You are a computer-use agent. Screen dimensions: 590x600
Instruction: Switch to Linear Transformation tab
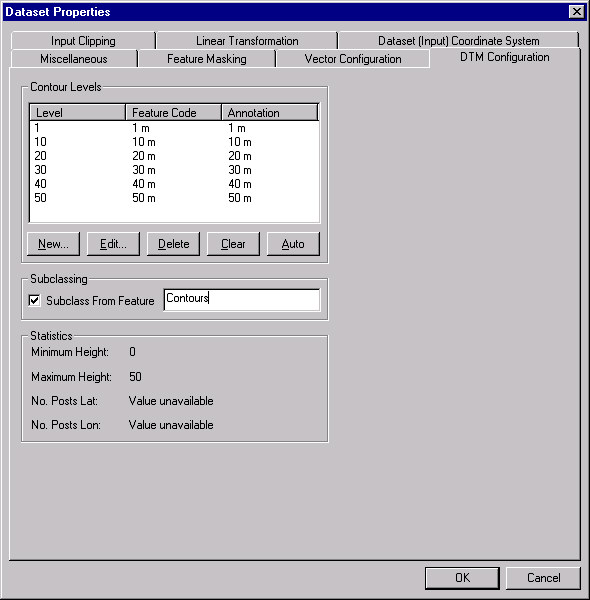pyautogui.click(x=247, y=41)
